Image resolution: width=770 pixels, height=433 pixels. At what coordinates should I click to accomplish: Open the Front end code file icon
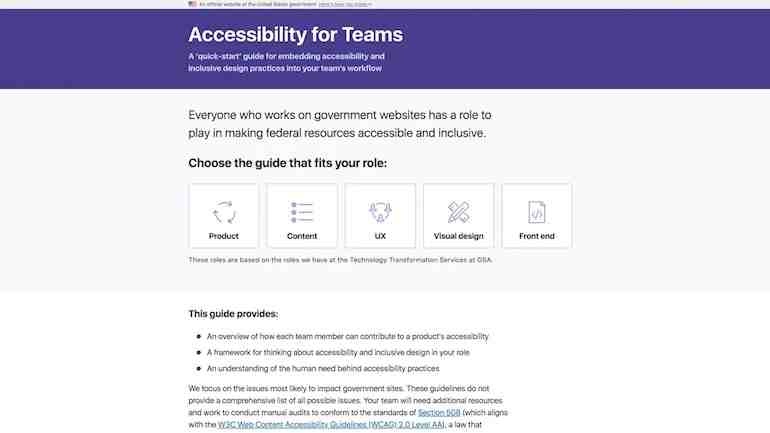tap(537, 212)
